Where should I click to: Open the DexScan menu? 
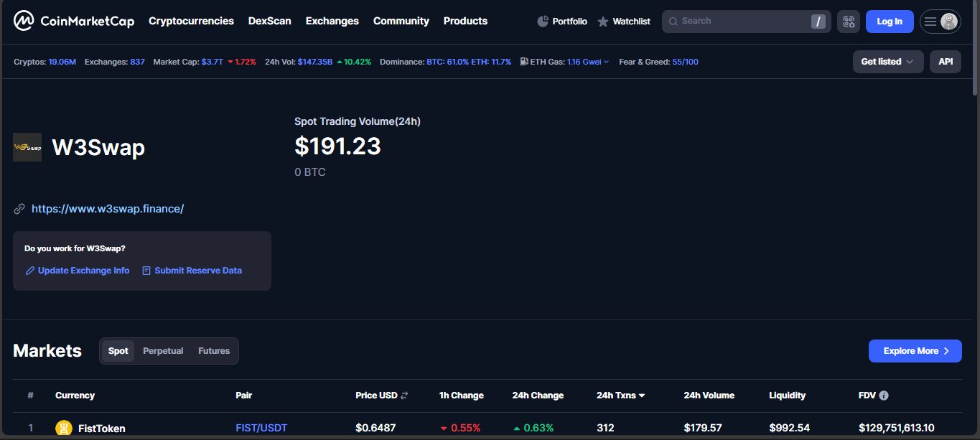pos(270,21)
